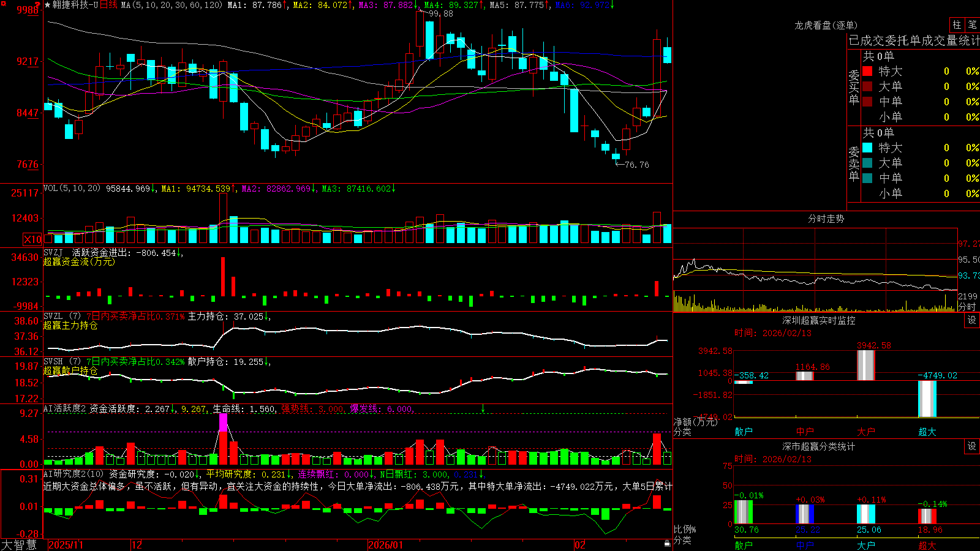Click the green down-arrow marker in AI活跃度 panel
This screenshot has height=551, width=980.
pyautogui.click(x=483, y=408)
